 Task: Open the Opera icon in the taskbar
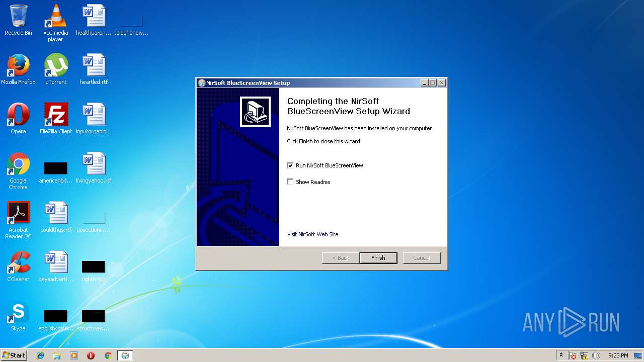91,355
